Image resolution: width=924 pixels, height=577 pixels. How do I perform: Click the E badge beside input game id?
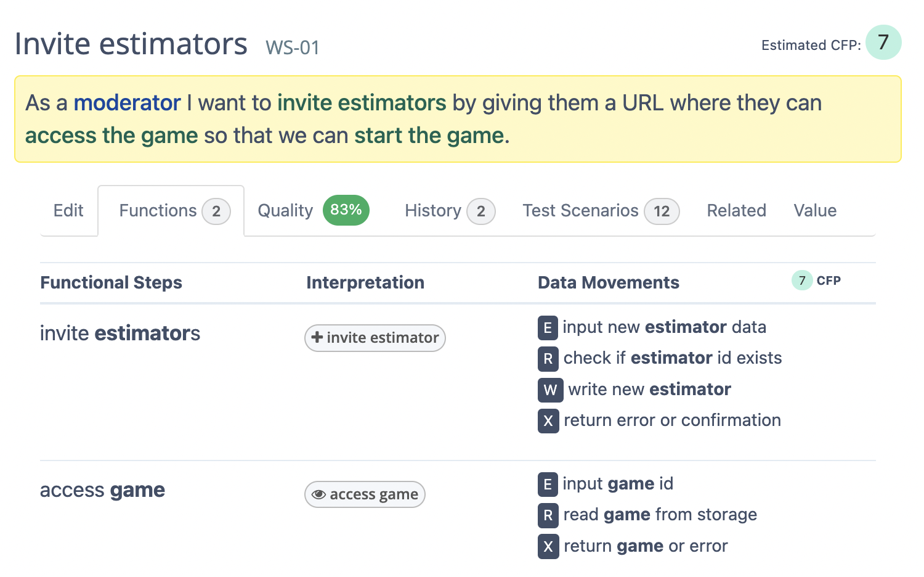548,485
